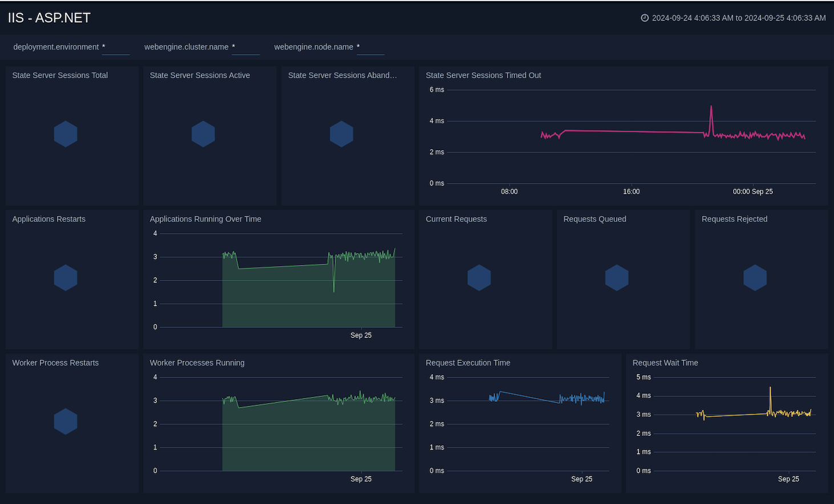The height and width of the screenshot is (504, 834).
Task: Click hexagon icon in State Server Sessions Active
Action: coord(203,134)
